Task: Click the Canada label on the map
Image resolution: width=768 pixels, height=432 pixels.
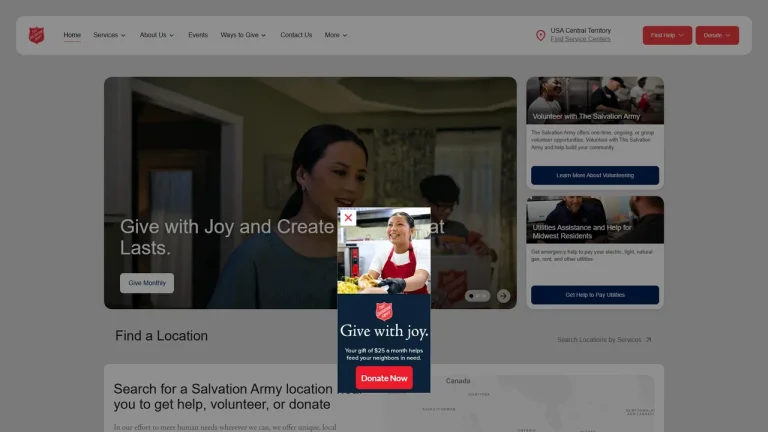Action: [x=458, y=381]
